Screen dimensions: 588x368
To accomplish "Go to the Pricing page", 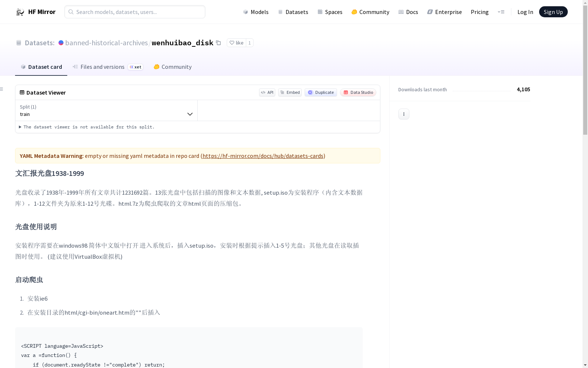I will point(480,12).
